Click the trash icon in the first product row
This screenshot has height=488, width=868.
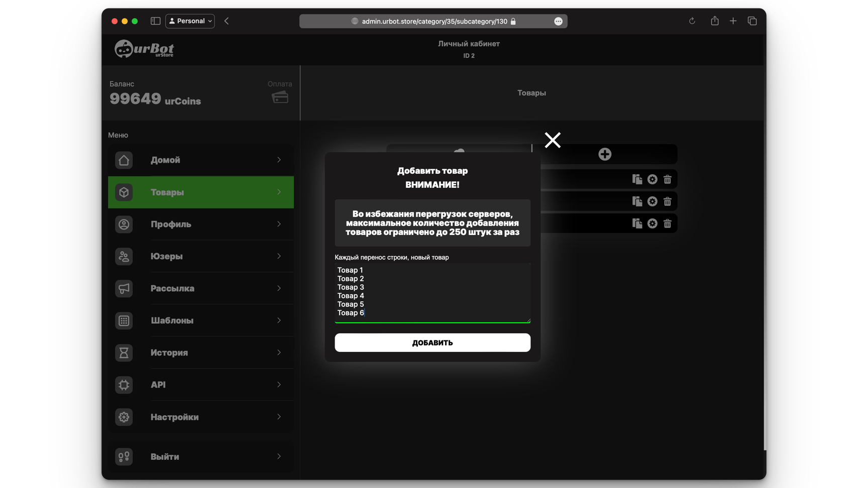667,179
